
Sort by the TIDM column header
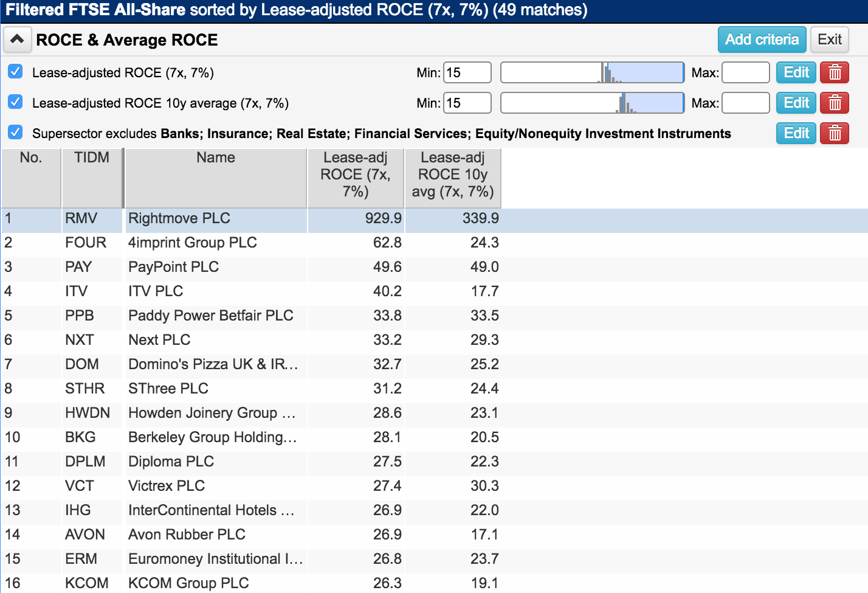pos(92,178)
